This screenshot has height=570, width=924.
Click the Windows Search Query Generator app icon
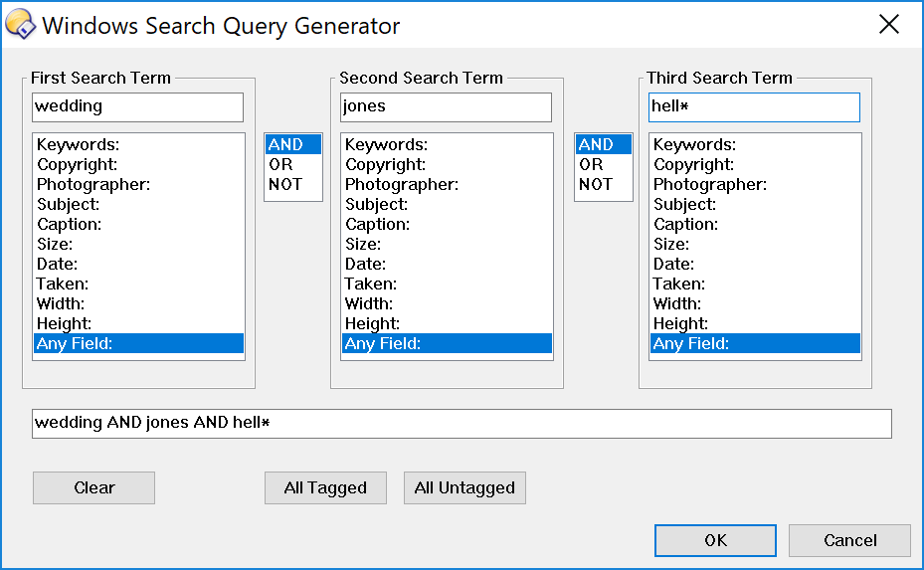click(20, 25)
